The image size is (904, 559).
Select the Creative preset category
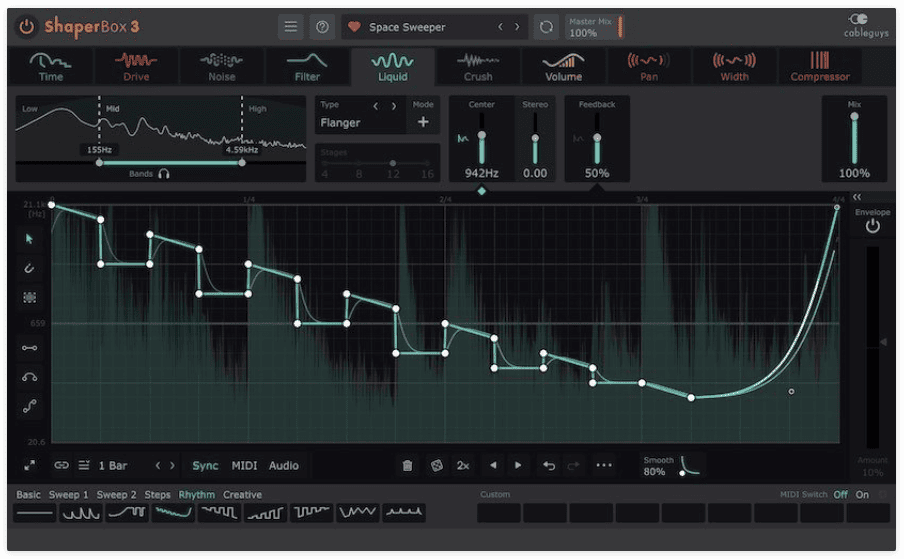click(242, 495)
